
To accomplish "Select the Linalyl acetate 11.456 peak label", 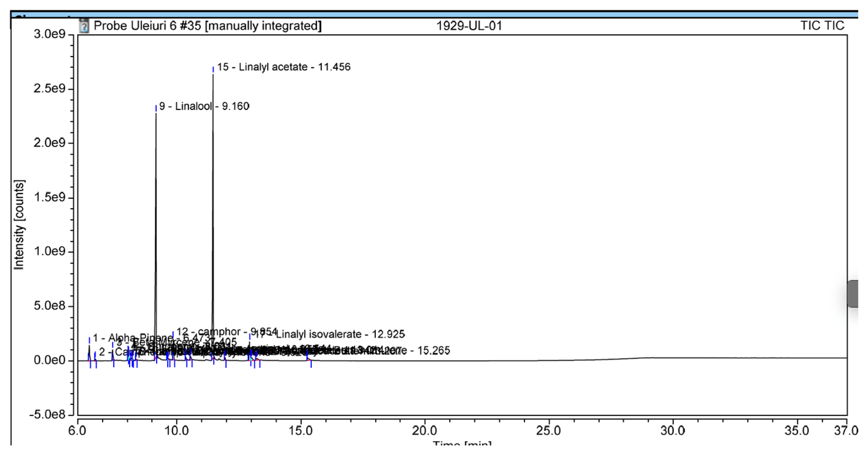I will (283, 67).
